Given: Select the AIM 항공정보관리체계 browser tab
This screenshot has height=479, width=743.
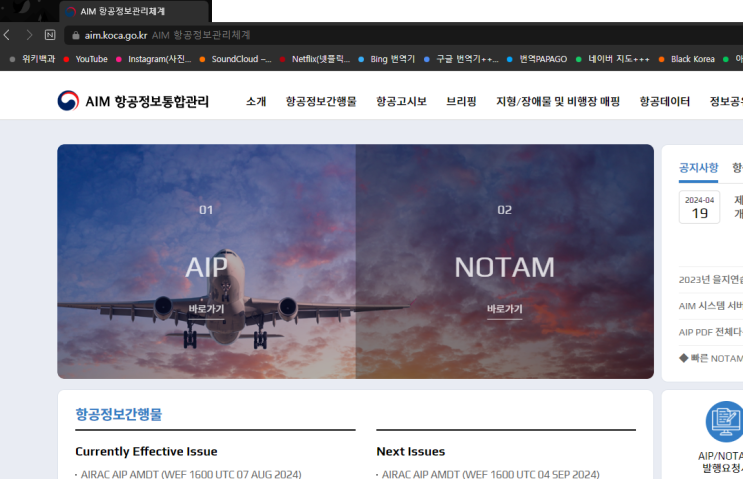Looking at the screenshot, I should tap(135, 11).
